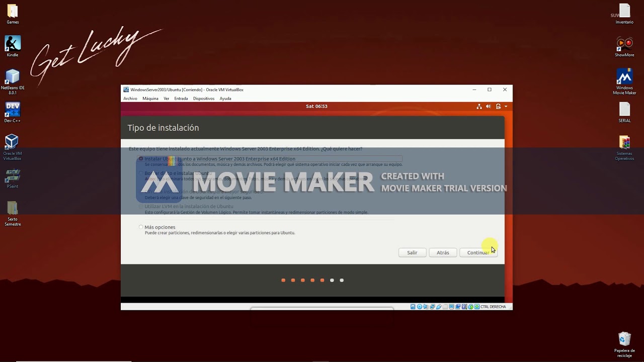
Task: Click the text about Windows Server 2003 being installed
Action: pyautogui.click(x=246, y=149)
